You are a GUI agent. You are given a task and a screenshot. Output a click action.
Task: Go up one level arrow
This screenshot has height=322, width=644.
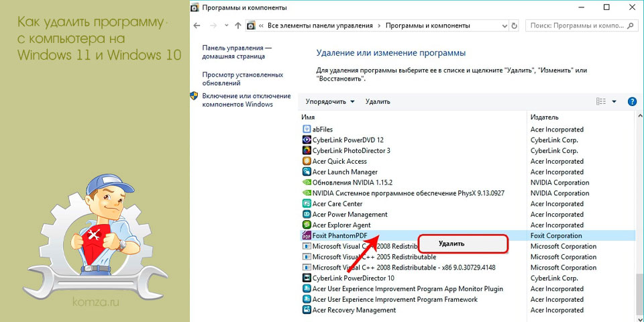coord(237,25)
